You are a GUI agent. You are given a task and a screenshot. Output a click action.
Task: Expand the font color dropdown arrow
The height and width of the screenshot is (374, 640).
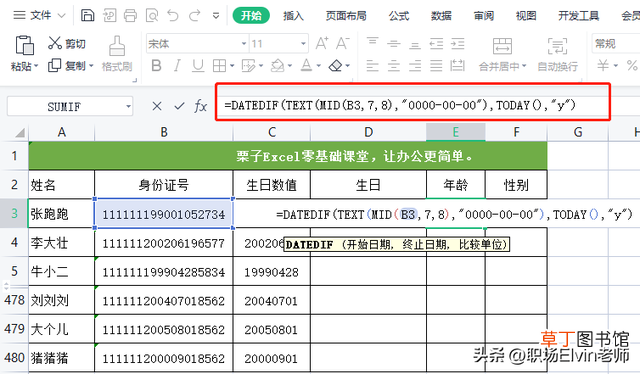pyautogui.click(x=319, y=66)
